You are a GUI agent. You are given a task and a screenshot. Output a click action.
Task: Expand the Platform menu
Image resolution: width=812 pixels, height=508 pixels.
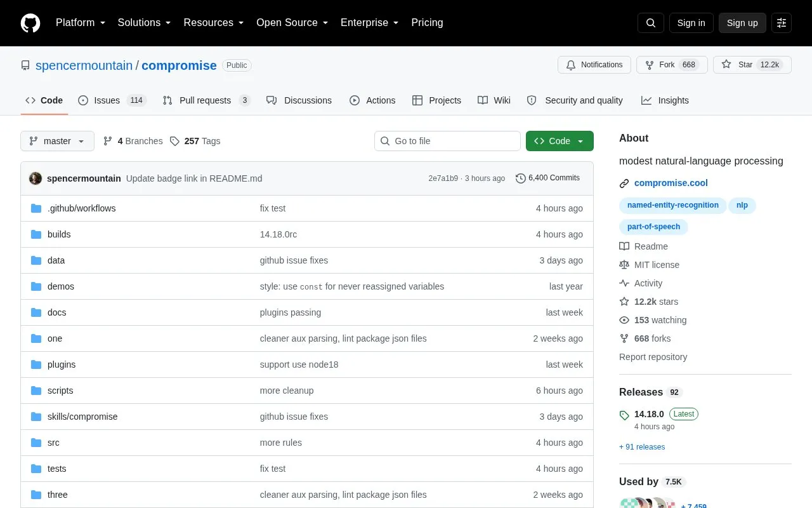81,23
